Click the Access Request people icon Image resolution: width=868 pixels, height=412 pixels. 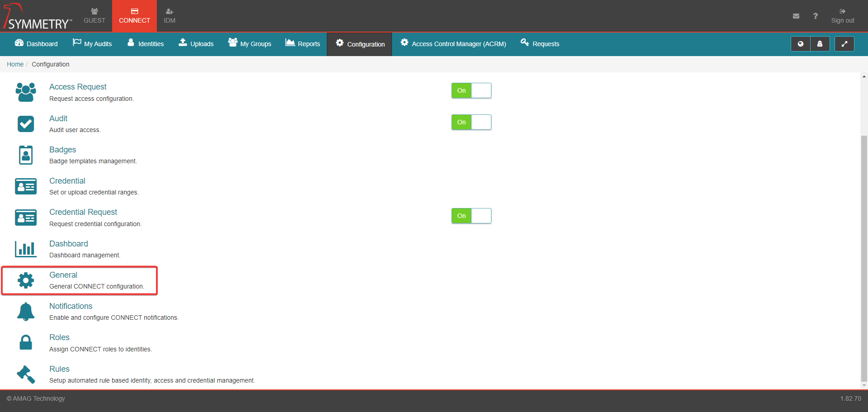pos(26,92)
